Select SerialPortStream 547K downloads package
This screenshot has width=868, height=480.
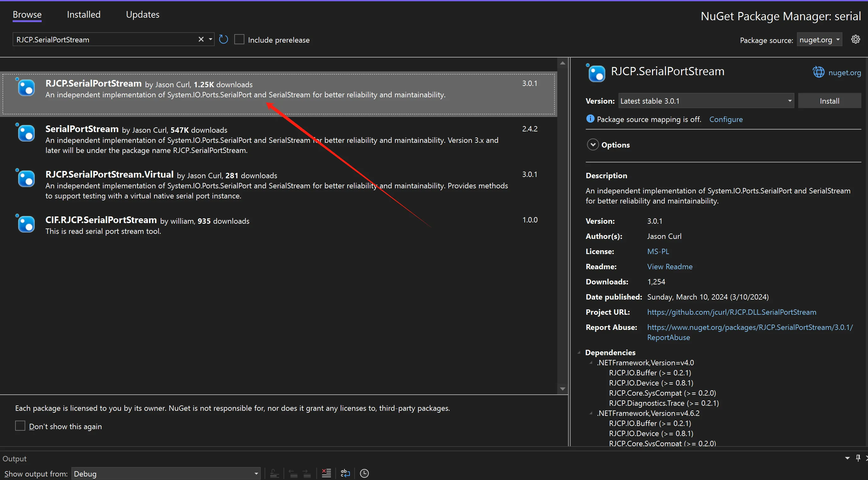(278, 139)
